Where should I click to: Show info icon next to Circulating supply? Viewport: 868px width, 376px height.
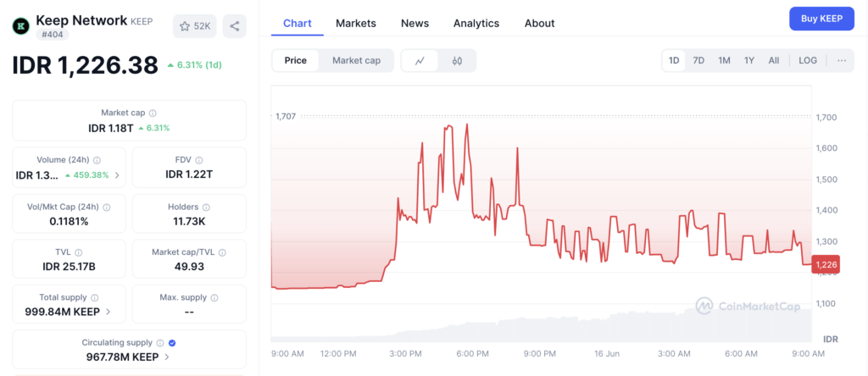point(160,343)
